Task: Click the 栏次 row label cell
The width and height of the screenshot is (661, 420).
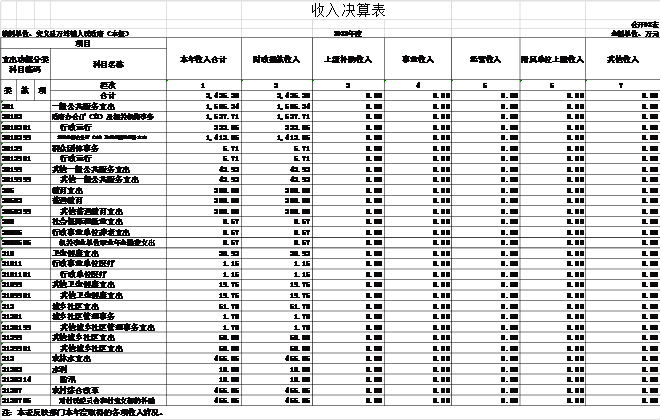Action: tap(110, 86)
